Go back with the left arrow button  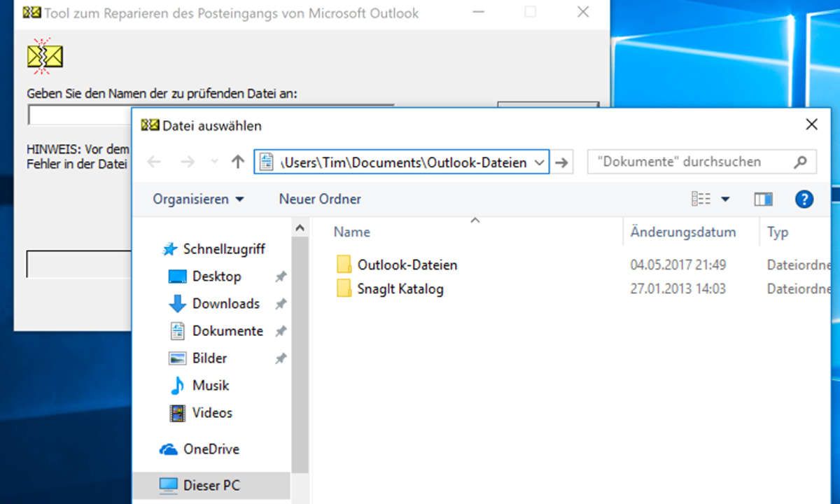pyautogui.click(x=154, y=162)
